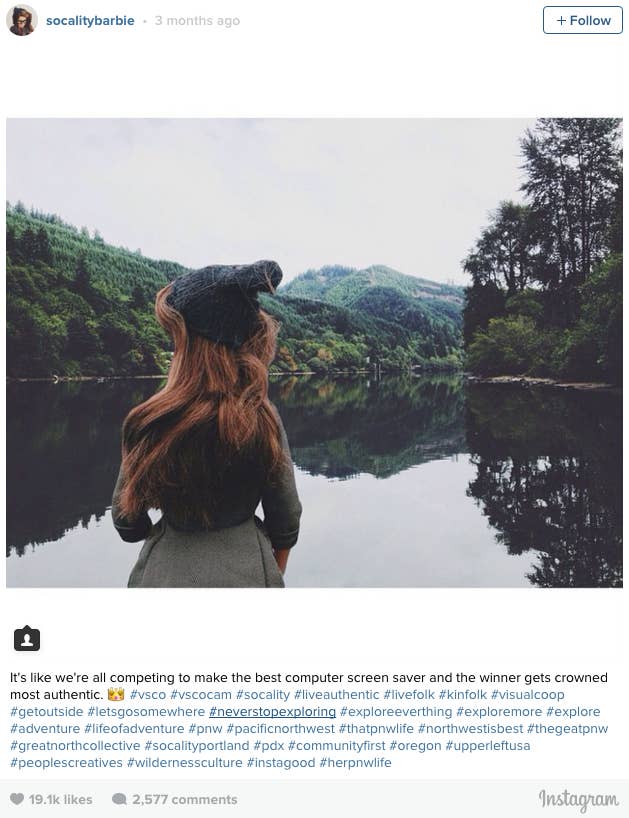
Task: Click the heart likes icon
Action: [17, 799]
